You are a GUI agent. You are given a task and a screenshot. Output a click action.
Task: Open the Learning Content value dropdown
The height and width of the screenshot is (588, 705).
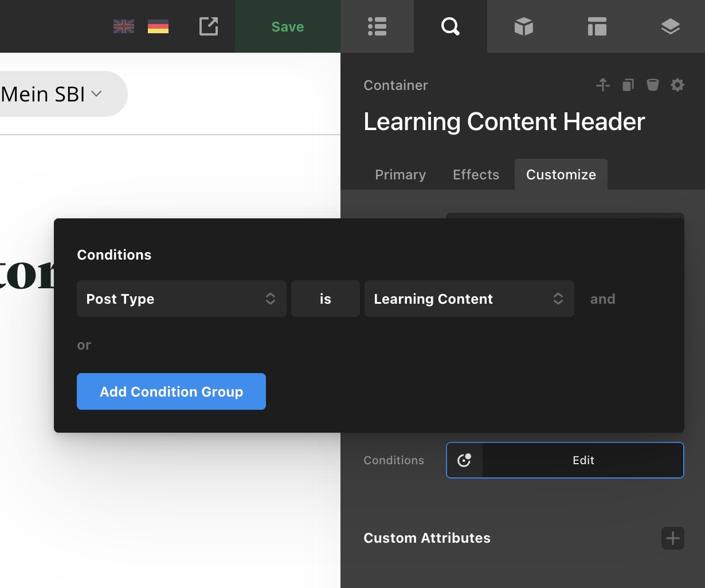[469, 299]
